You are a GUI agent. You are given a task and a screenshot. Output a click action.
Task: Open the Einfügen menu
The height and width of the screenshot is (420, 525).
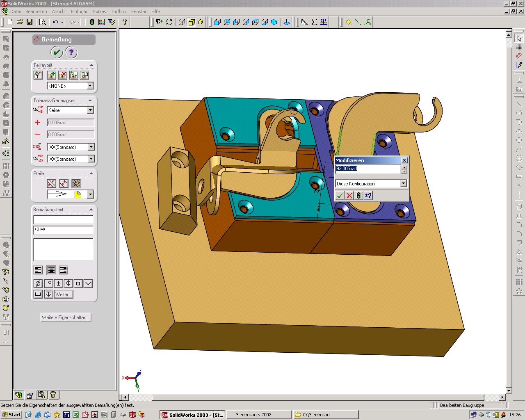(x=79, y=11)
